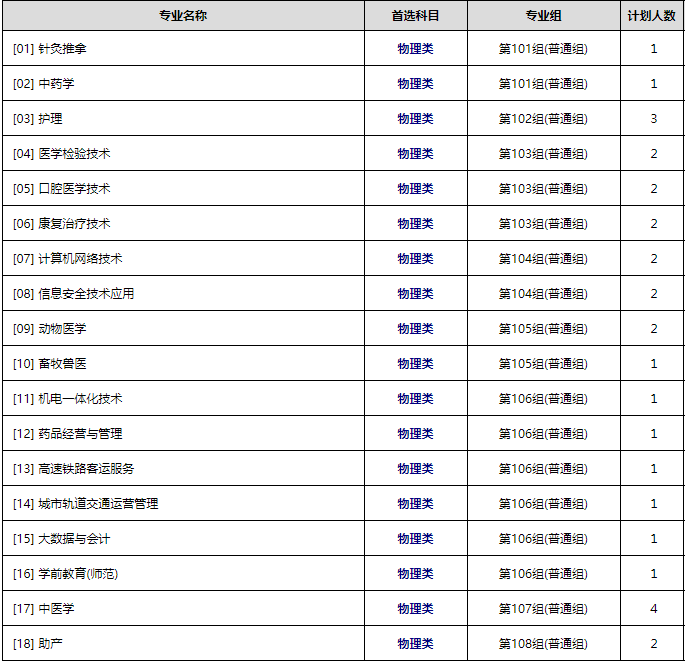Viewport: 685px width, 662px height.
Task: Click 物理类 in the 护理 row
Action: (415, 118)
